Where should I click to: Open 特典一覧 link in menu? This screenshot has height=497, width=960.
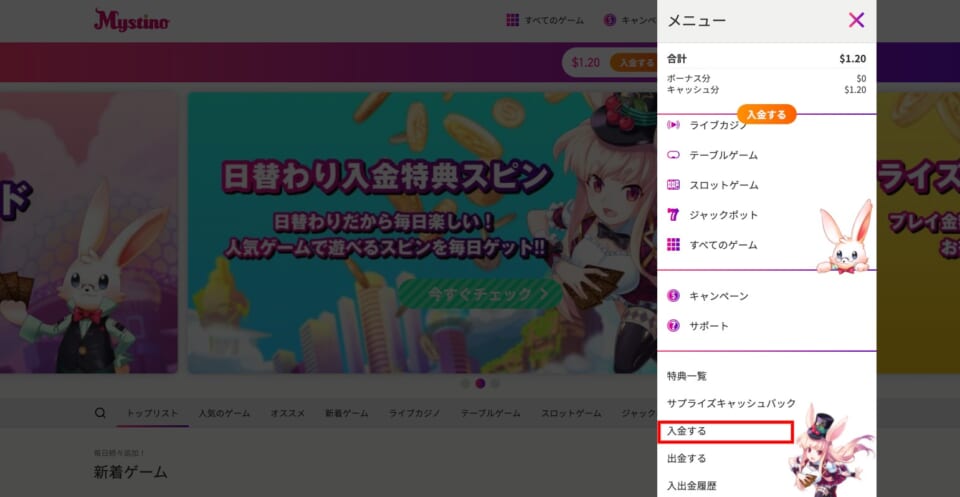coord(686,376)
